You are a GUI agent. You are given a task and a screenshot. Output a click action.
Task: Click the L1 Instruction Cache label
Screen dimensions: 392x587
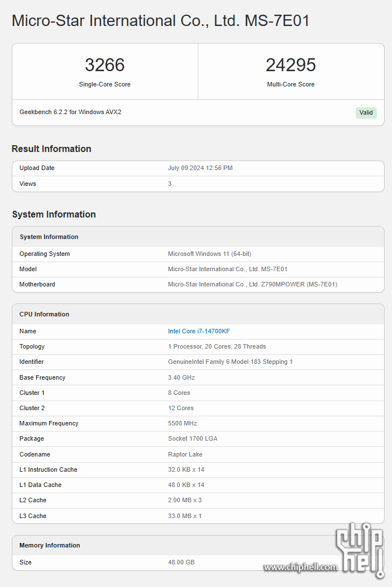pyautogui.click(x=49, y=470)
